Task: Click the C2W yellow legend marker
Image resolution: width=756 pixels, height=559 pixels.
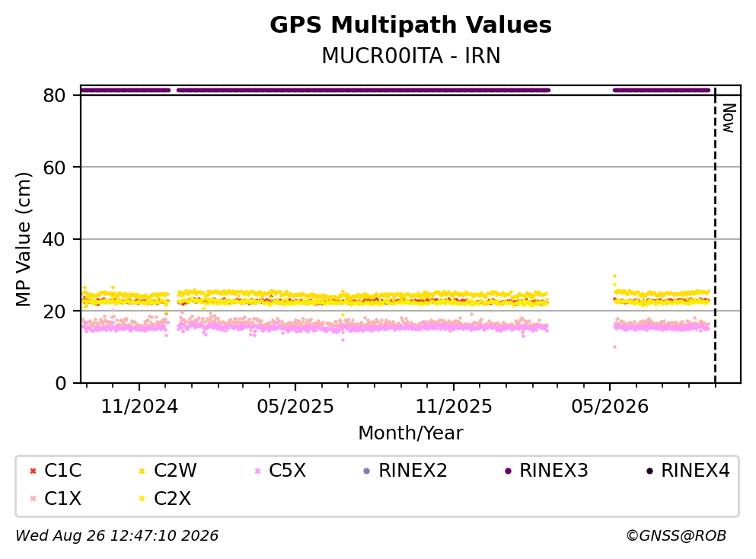Action: point(142,471)
